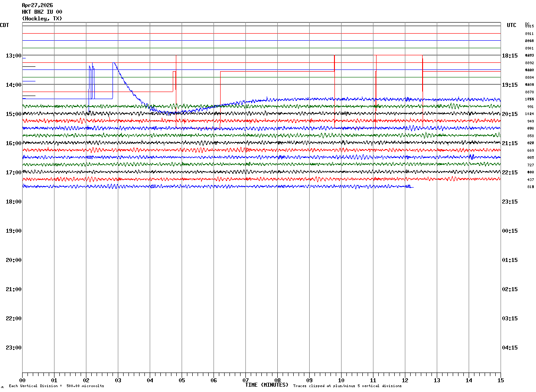Viewport: 536px width, 392px height.
Task: Select the 18:00 CDT hour label
Action: click(x=14, y=202)
